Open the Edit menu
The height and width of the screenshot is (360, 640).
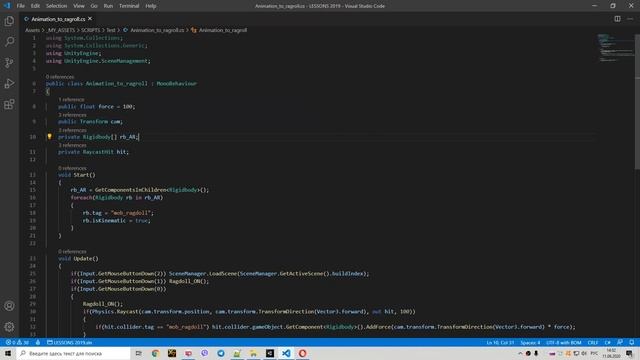tap(36, 6)
